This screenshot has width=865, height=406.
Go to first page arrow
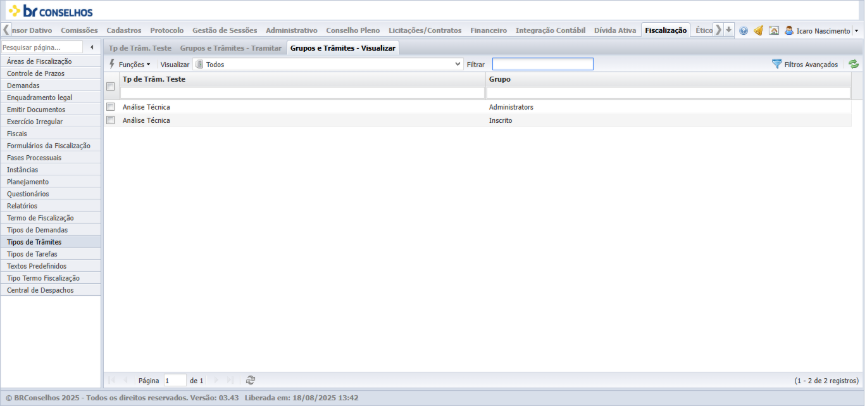coord(111,380)
